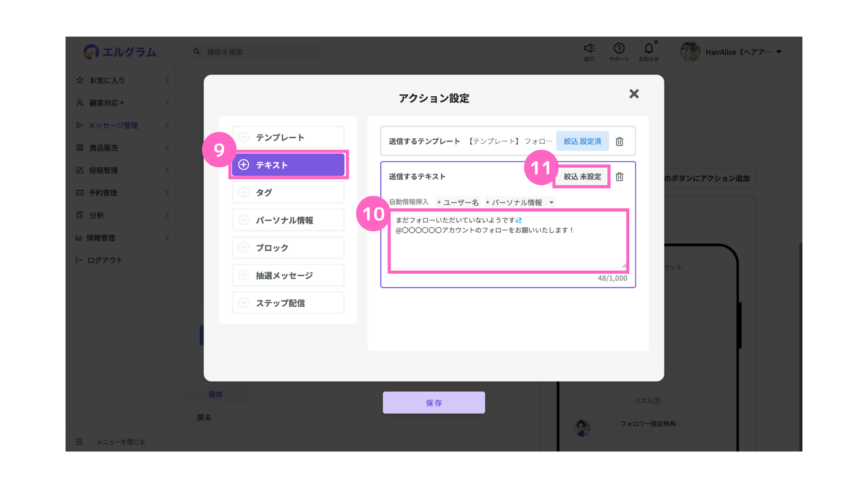The width and height of the screenshot is (868, 488).
Task: Click the message text area
Action: tap(508, 241)
